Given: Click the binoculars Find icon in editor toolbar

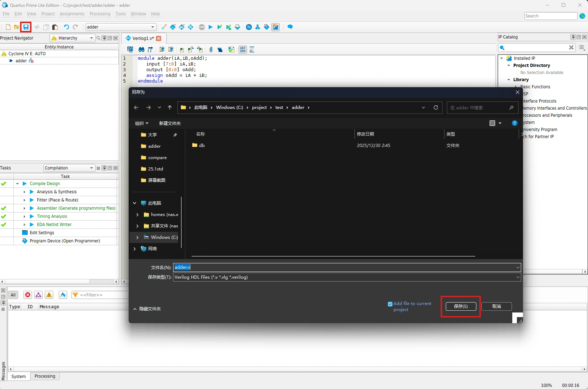Looking at the screenshot, I should [141, 49].
